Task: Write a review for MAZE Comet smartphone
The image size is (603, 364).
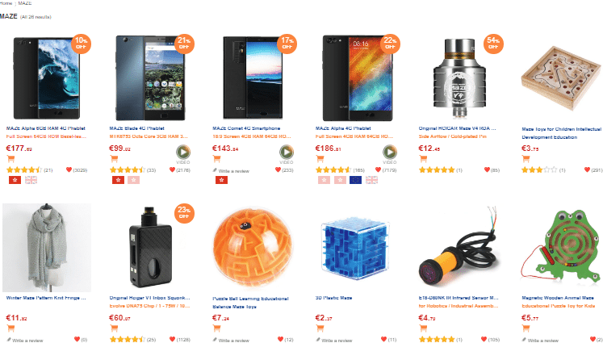Action: pos(231,170)
